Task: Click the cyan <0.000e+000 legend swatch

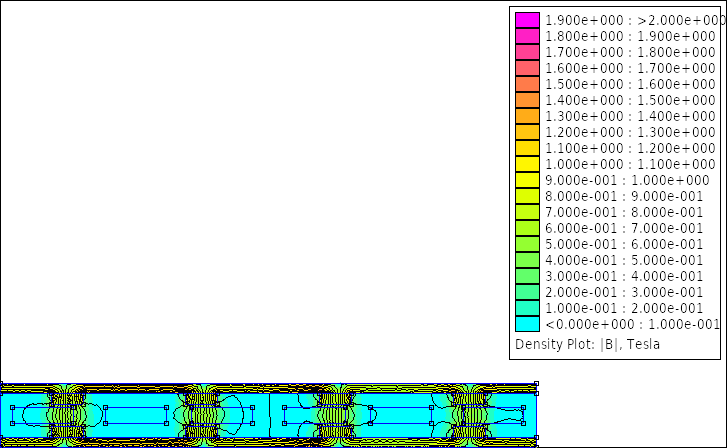Action: (x=527, y=324)
